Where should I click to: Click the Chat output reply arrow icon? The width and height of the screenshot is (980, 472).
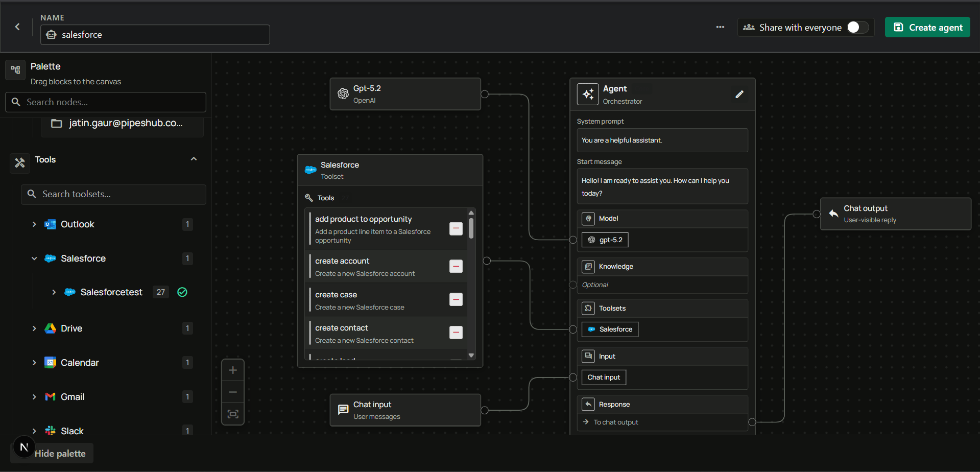[x=833, y=214]
